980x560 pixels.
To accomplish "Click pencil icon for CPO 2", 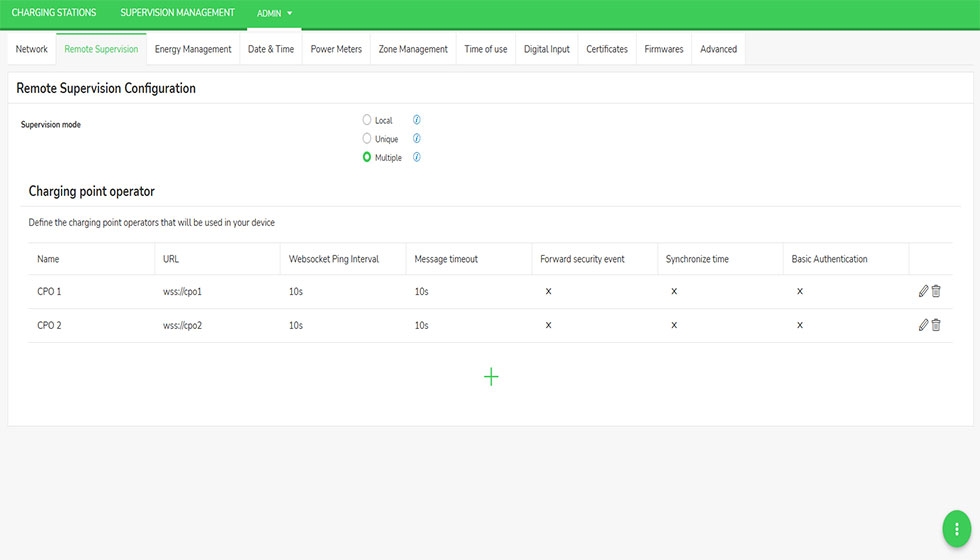I will click(923, 325).
